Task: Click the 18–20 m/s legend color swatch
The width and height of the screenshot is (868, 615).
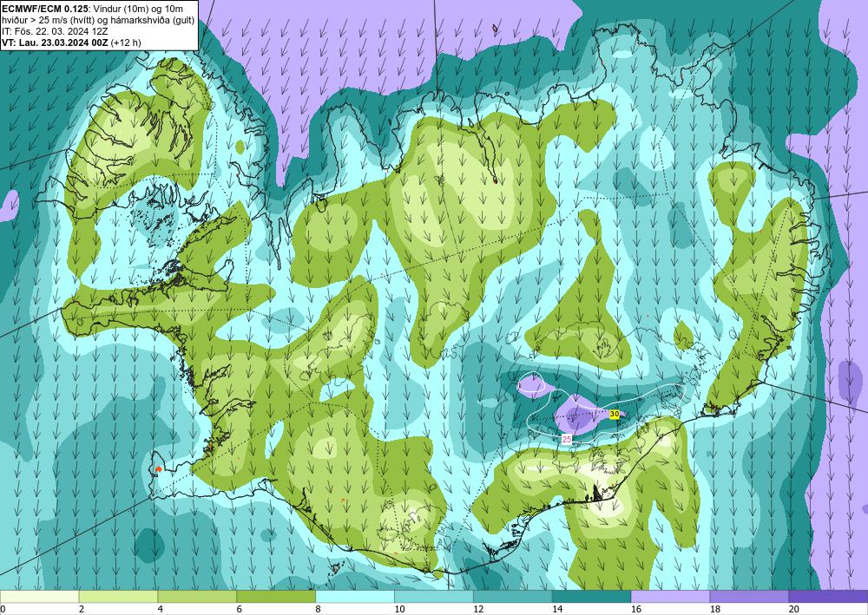Action: click(749, 597)
